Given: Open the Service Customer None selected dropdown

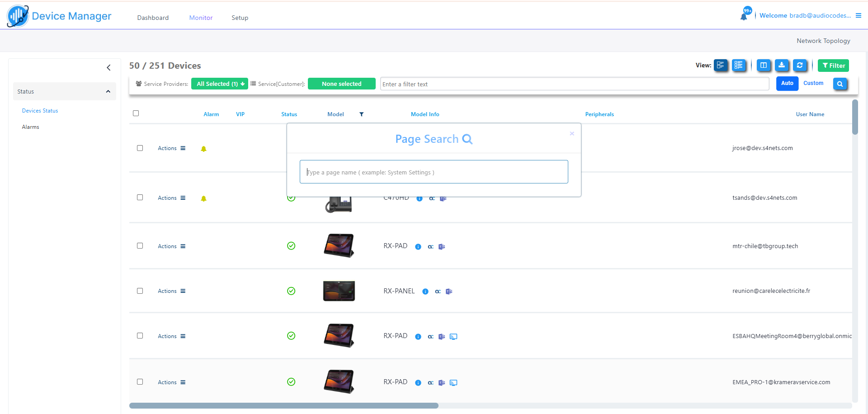Looking at the screenshot, I should click(x=341, y=84).
